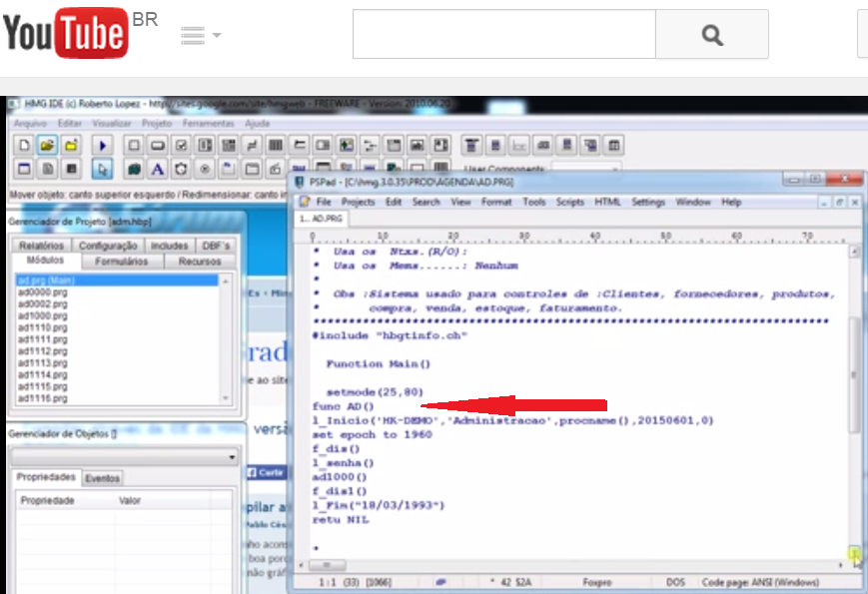This screenshot has height=594, width=868.
Task: Click the teal icon left of the Label control
Action: [134, 169]
